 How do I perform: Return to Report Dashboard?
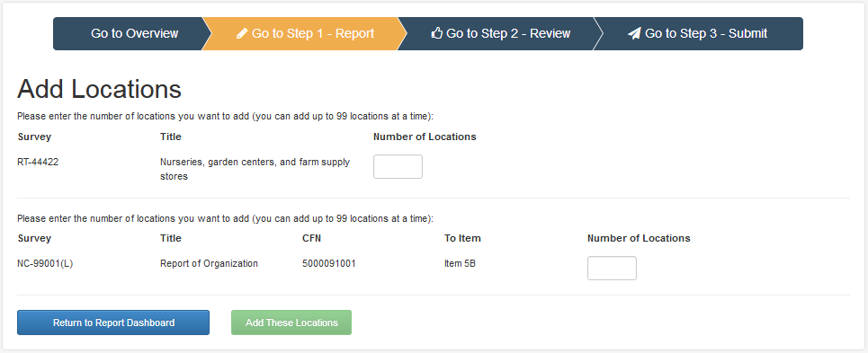(x=113, y=322)
